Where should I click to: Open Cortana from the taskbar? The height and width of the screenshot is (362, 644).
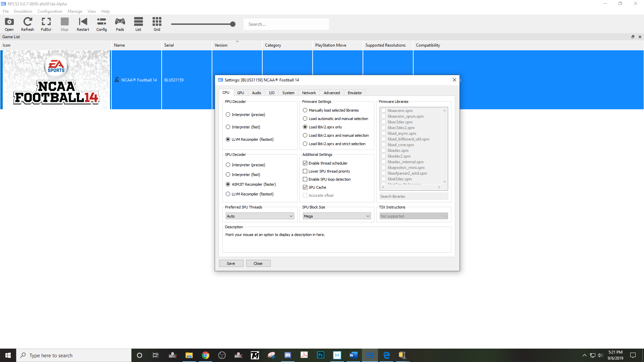[x=140, y=355]
